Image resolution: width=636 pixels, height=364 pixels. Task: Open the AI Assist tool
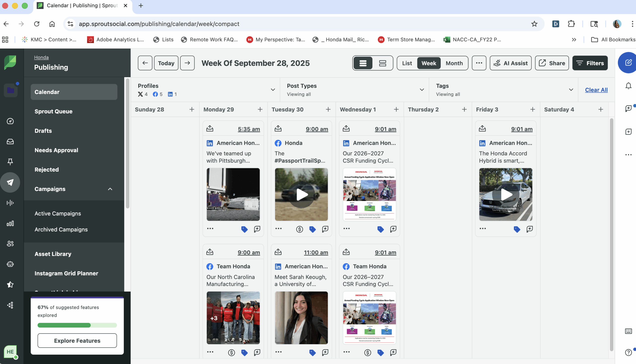coord(511,63)
